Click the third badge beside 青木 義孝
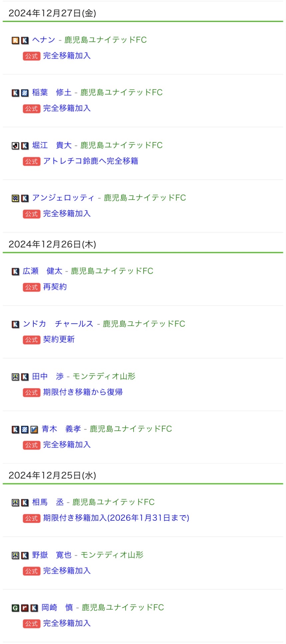Screen dimensions: 286x644 (34, 429)
